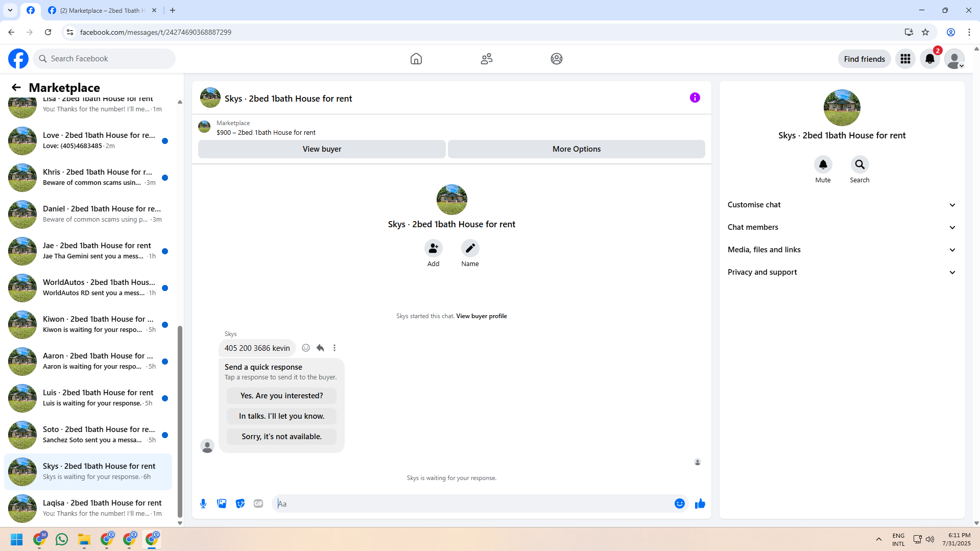This screenshot has width=980, height=551.
Task: Open the notifications bell
Action: pyautogui.click(x=929, y=59)
